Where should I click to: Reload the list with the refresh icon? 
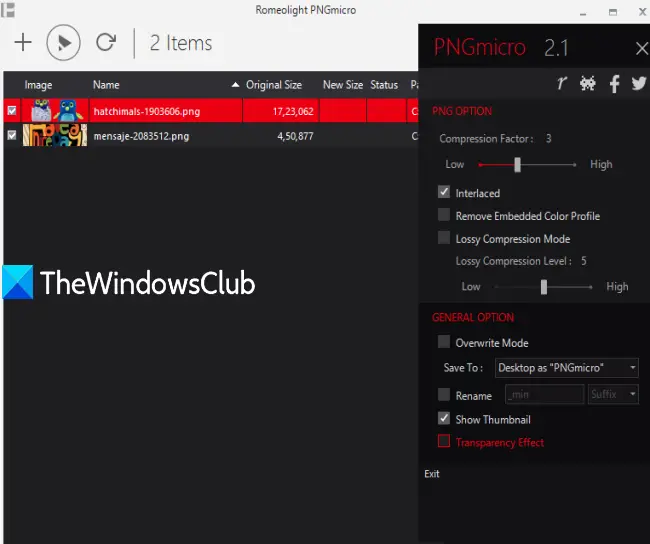(106, 42)
